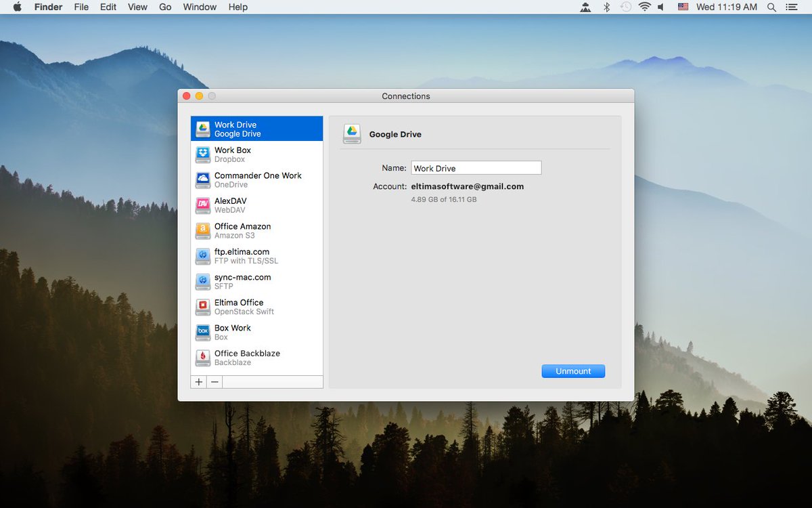Click the WebDAV icon beside AlexDAV
This screenshot has width=812, height=508.
[203, 205]
